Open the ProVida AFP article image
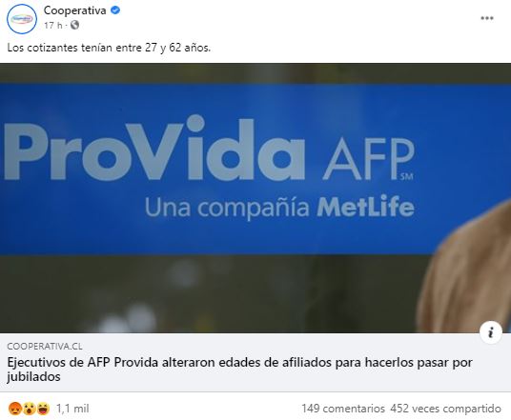 click(x=255, y=198)
